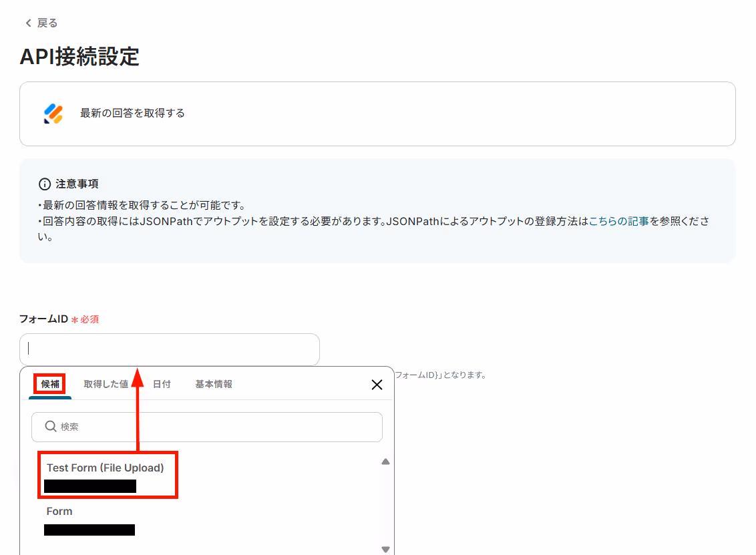Select the 候補 tab
This screenshot has height=555, width=756.
pyautogui.click(x=50, y=384)
